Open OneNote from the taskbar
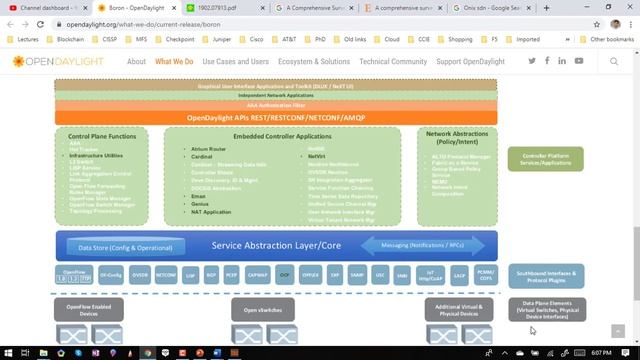The image size is (640, 360). pos(96,353)
